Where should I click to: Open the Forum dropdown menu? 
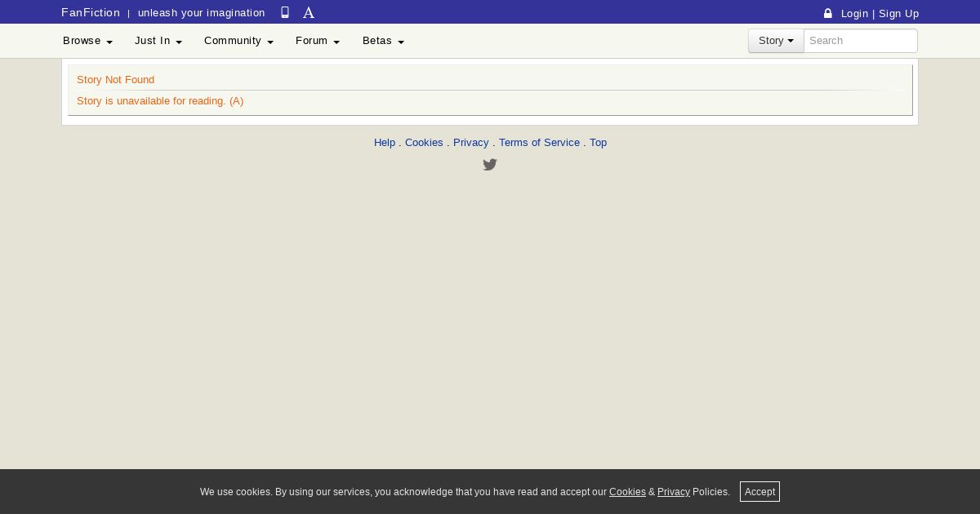coord(318,41)
